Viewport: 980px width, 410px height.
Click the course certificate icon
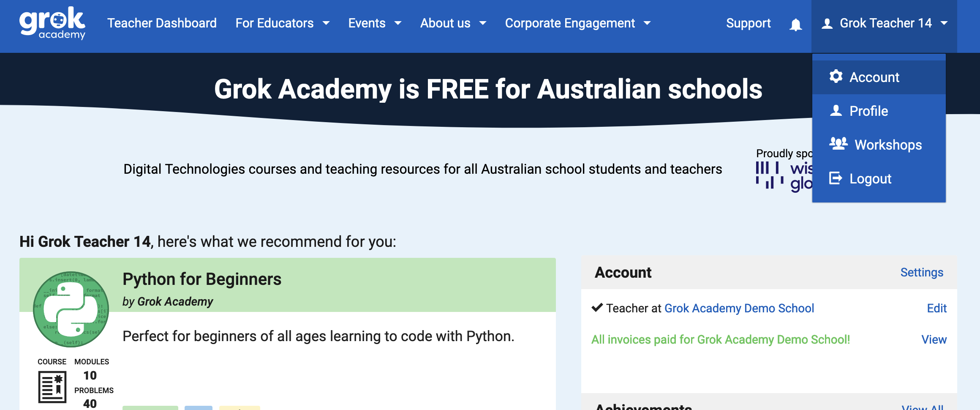click(52, 387)
